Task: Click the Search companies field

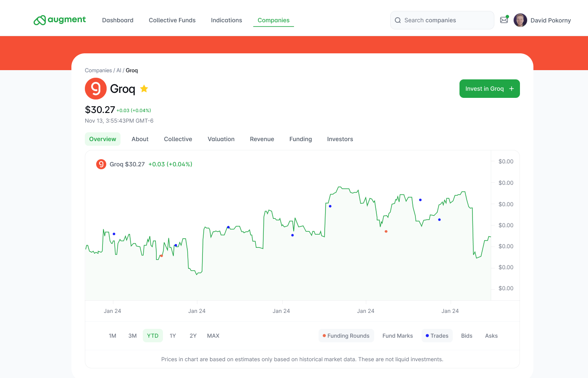Action: tap(442, 20)
